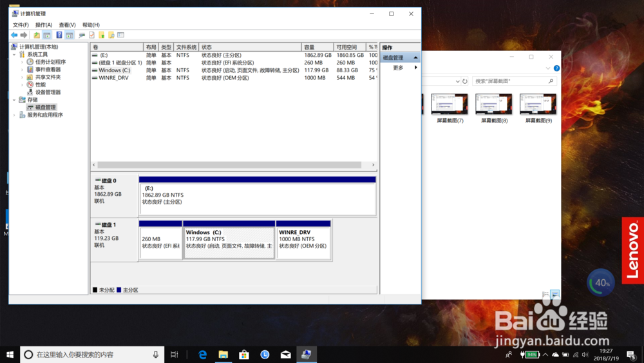
Task: Select the WINRE_DRV volume row in list
Action: (234, 78)
